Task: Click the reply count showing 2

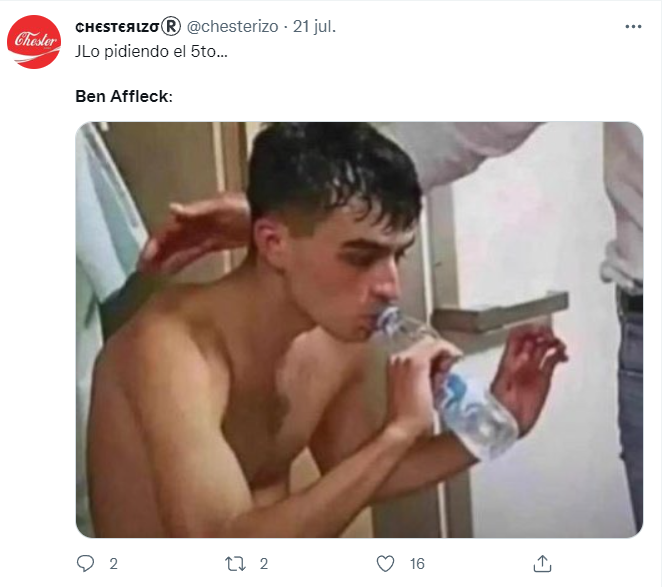Action: tap(113, 564)
